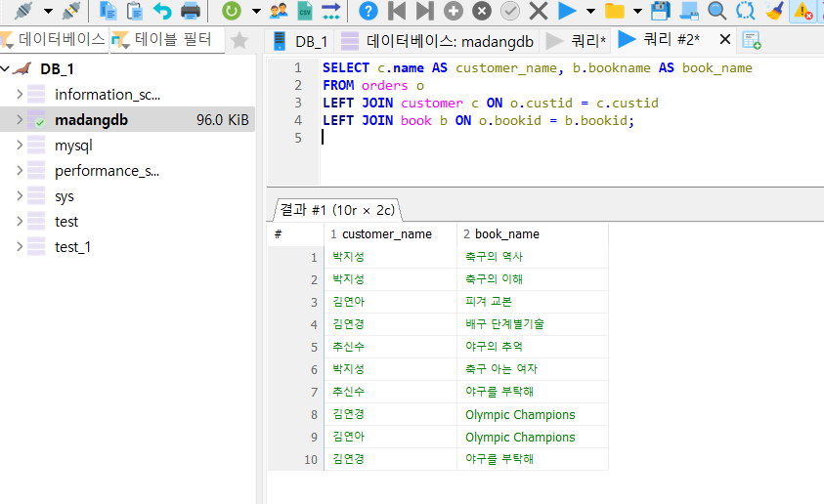Select the mysql database in tree

[73, 146]
